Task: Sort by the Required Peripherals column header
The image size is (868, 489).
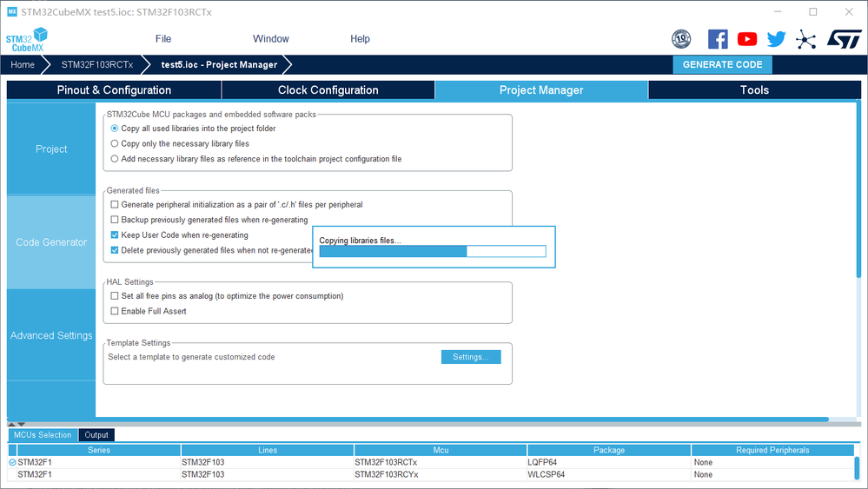Action: [772, 450]
